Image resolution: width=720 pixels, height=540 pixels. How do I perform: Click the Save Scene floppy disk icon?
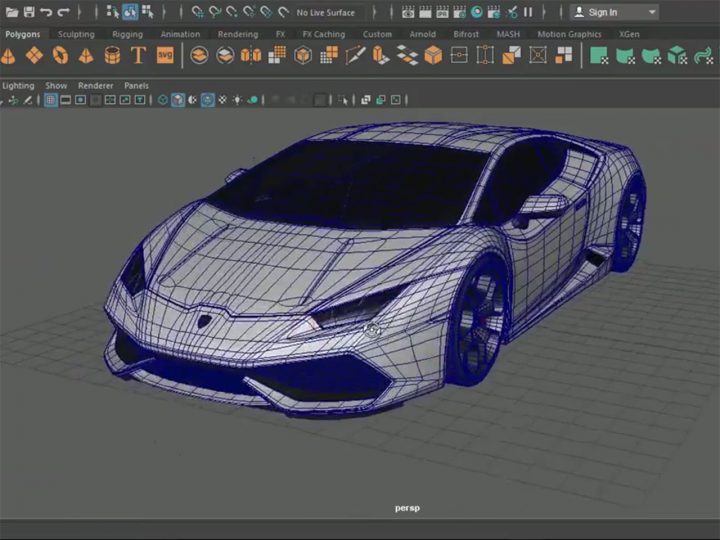coord(28,12)
